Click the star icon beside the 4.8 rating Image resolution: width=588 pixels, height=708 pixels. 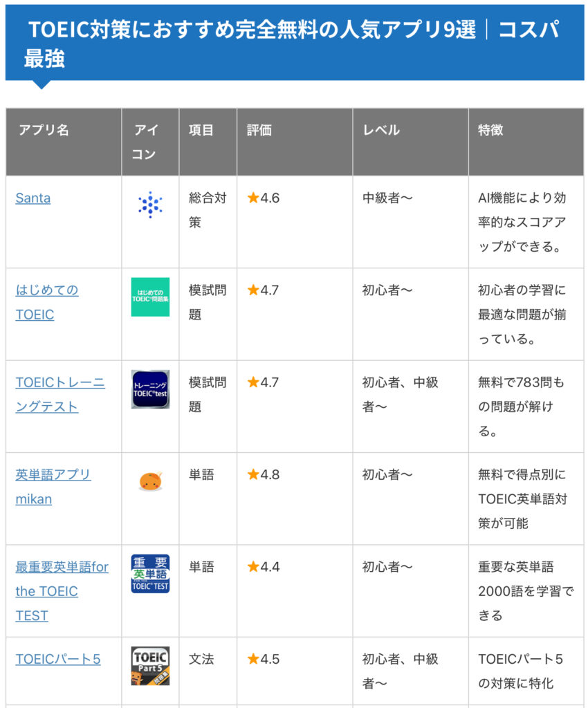[x=253, y=475]
